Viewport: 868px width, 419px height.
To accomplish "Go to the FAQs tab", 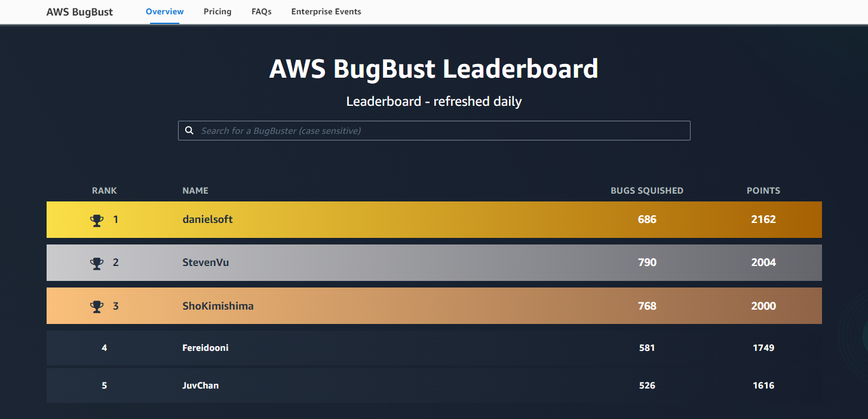I will (262, 11).
